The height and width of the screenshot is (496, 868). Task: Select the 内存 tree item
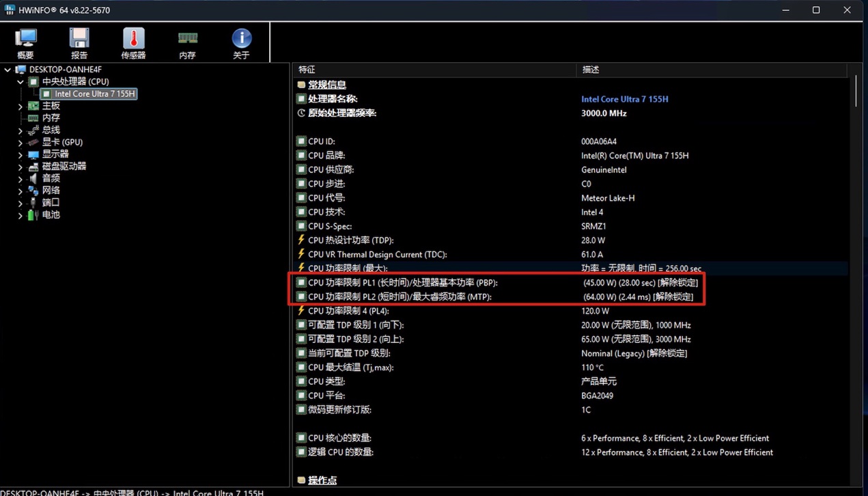[x=51, y=118]
